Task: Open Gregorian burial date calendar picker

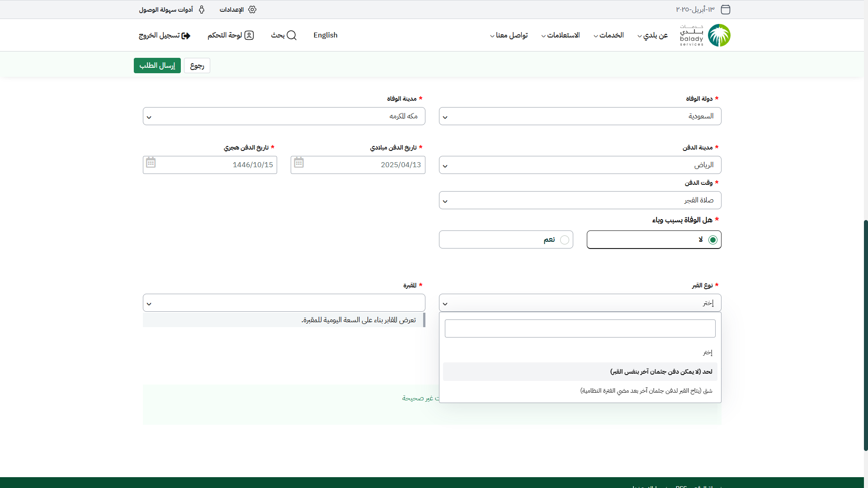Action: [299, 163]
